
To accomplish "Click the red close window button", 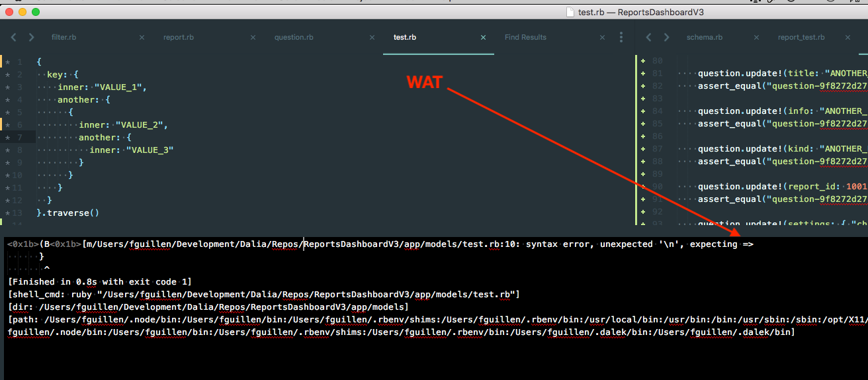I will tap(9, 12).
